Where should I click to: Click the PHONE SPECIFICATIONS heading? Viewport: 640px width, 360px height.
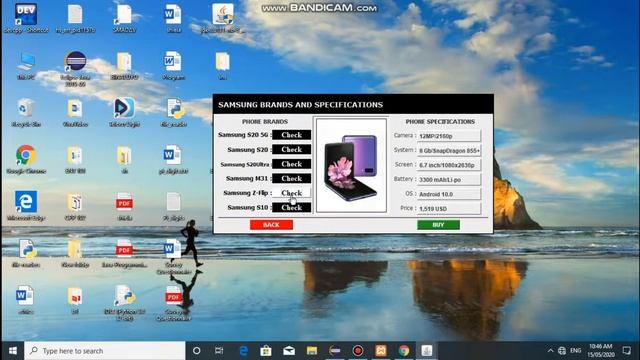tap(440, 122)
